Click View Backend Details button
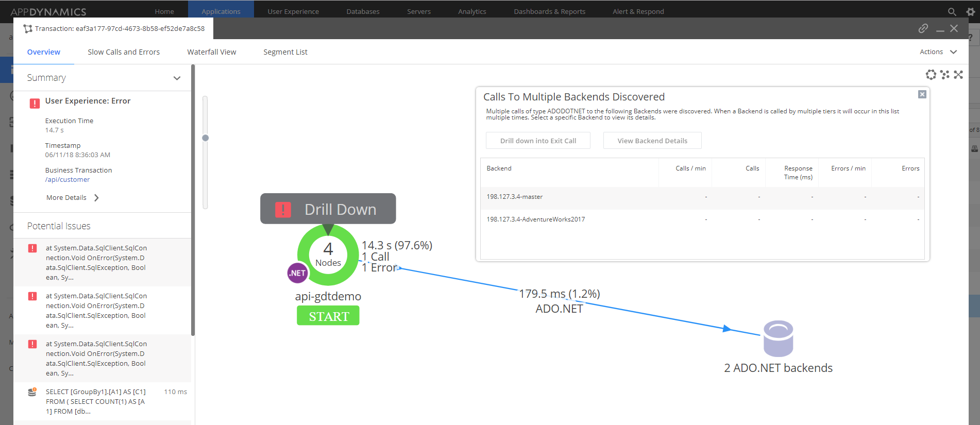 pyautogui.click(x=652, y=141)
